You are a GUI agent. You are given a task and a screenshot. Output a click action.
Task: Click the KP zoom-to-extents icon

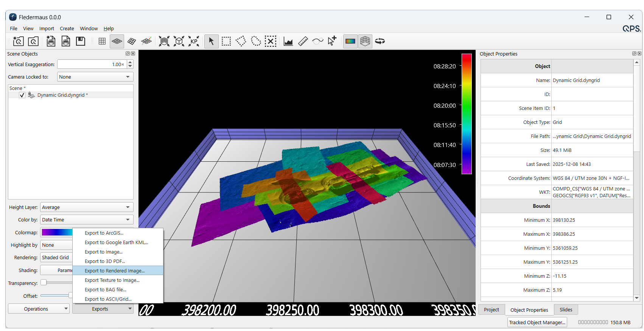point(194,41)
